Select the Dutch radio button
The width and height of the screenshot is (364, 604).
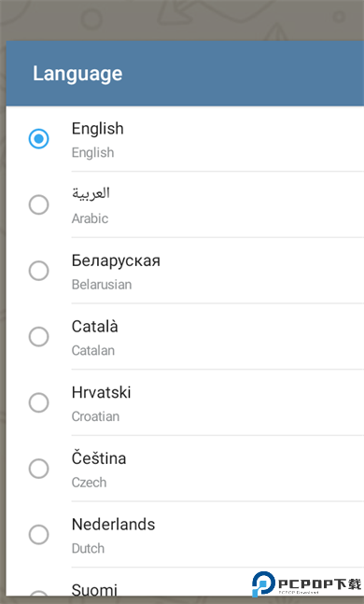39,535
